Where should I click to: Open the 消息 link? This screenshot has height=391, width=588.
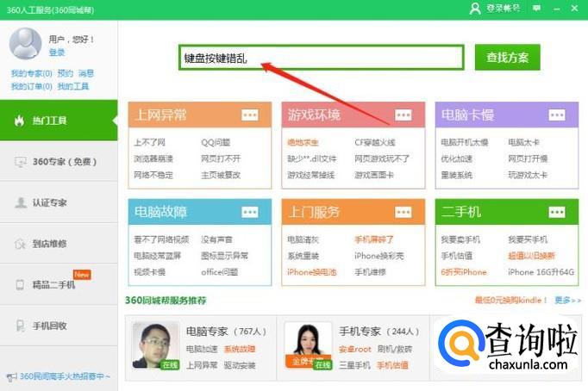(x=86, y=73)
